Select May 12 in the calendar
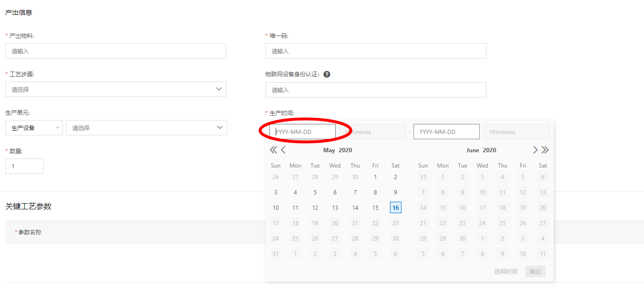 315,207
